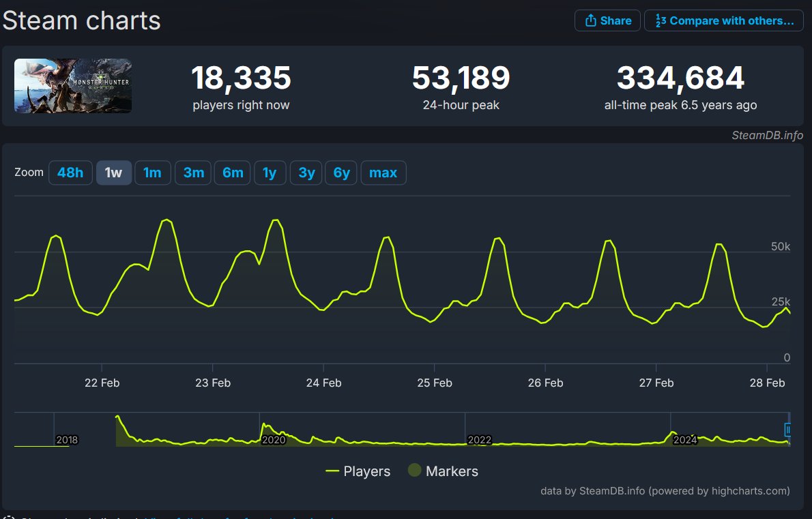Image resolution: width=812 pixels, height=519 pixels.
Task: Toggle the Players series in legend
Action: point(358,471)
